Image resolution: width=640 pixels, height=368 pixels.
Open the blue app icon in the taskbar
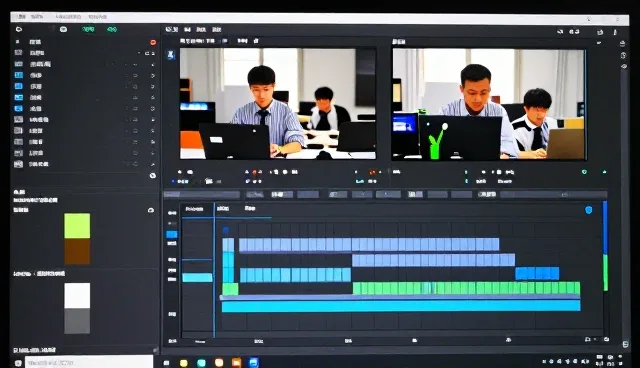[x=253, y=363]
